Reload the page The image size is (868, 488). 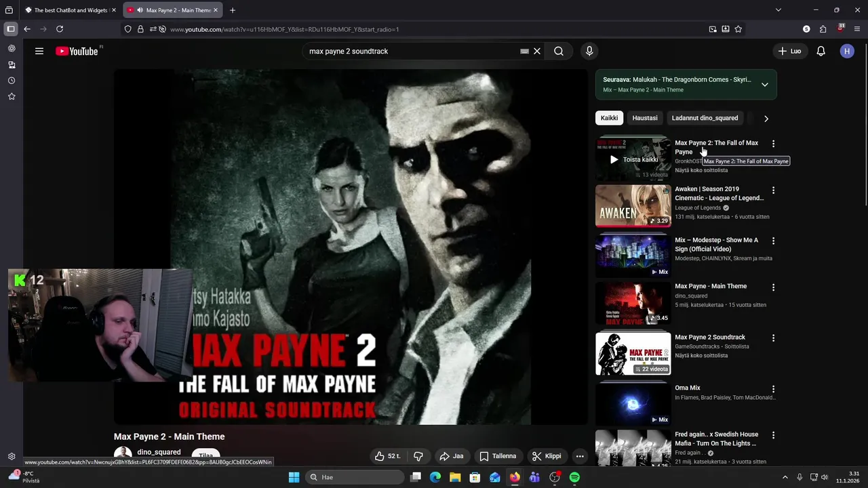click(x=60, y=29)
